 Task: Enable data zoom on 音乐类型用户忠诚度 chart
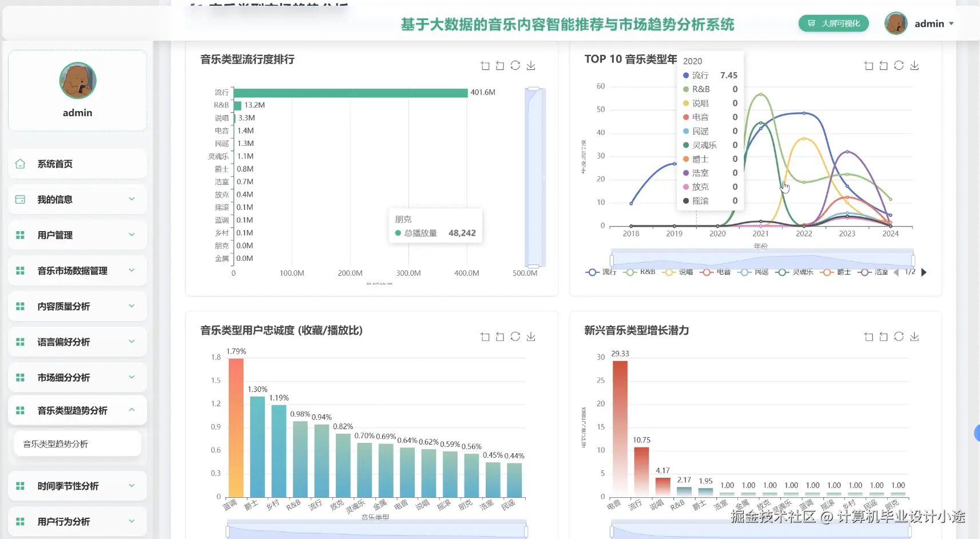[485, 336]
